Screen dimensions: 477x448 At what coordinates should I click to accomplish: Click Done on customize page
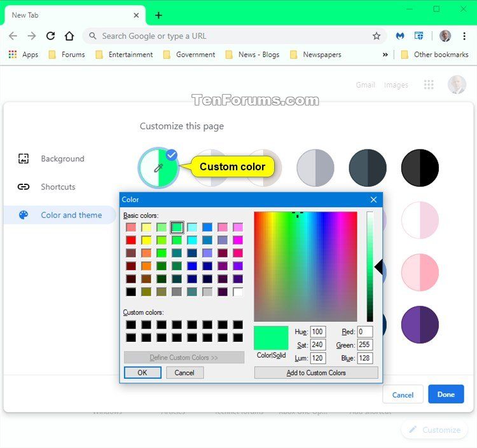(446, 394)
